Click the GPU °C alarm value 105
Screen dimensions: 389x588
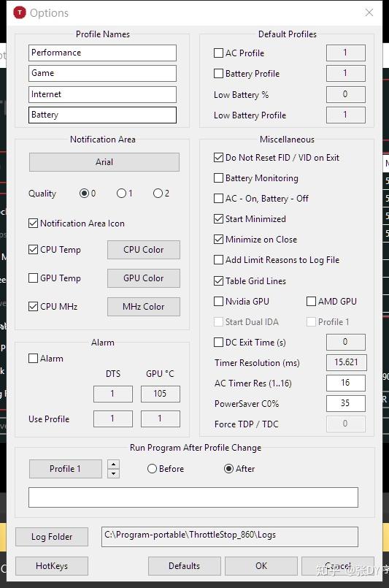(x=161, y=394)
